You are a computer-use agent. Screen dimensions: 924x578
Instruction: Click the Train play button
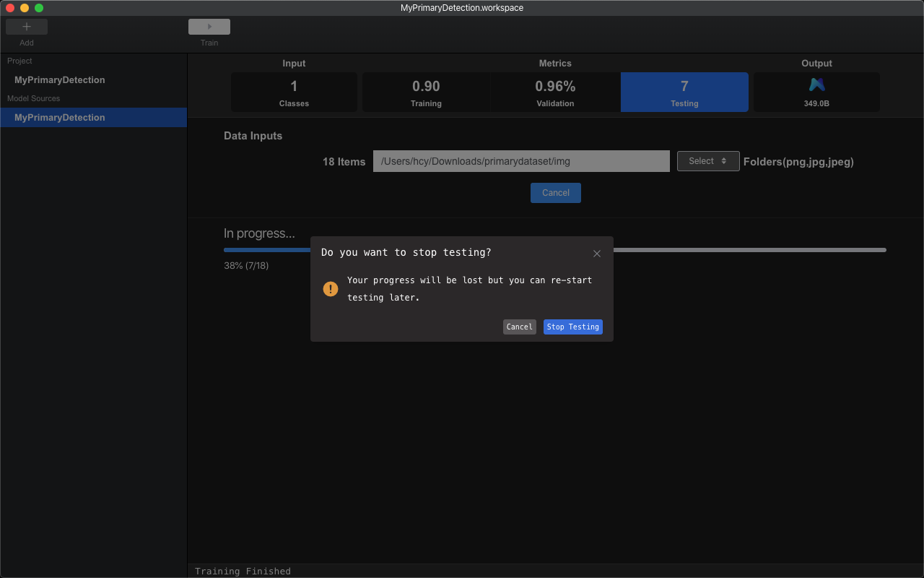(x=209, y=27)
